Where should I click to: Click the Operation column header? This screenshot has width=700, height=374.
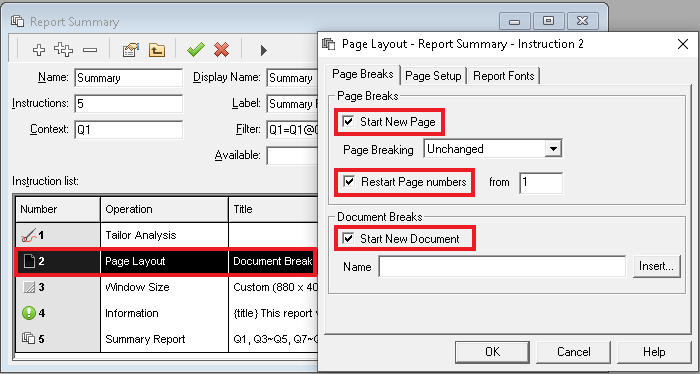(164, 209)
